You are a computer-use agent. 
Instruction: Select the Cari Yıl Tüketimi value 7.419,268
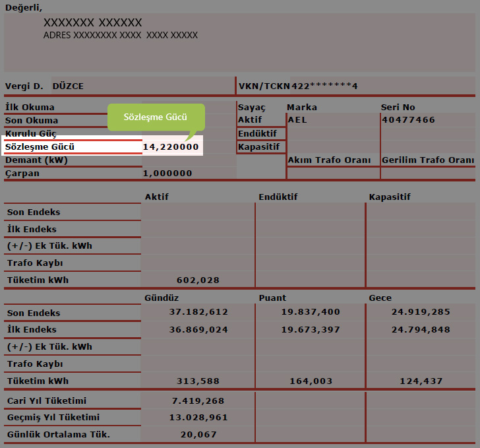click(198, 401)
